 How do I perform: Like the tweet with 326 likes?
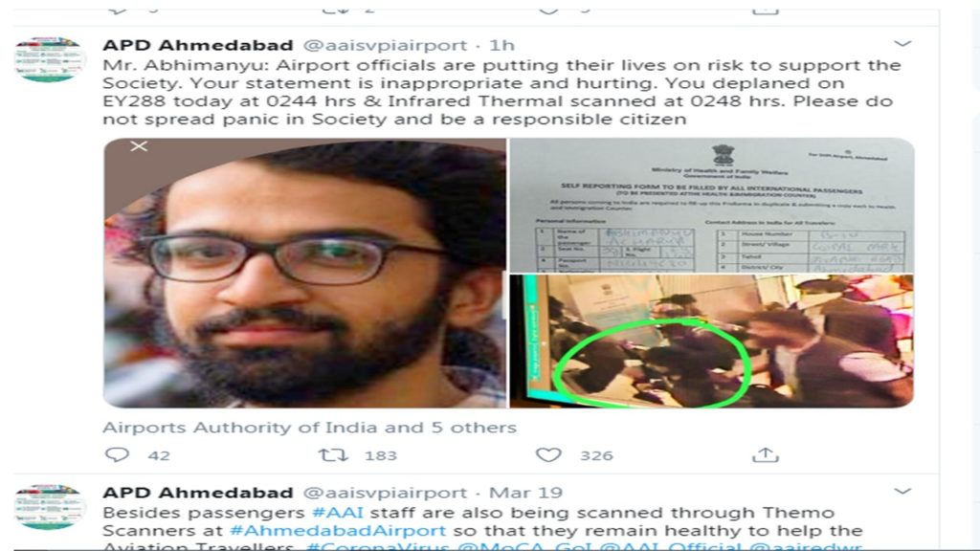point(548,454)
